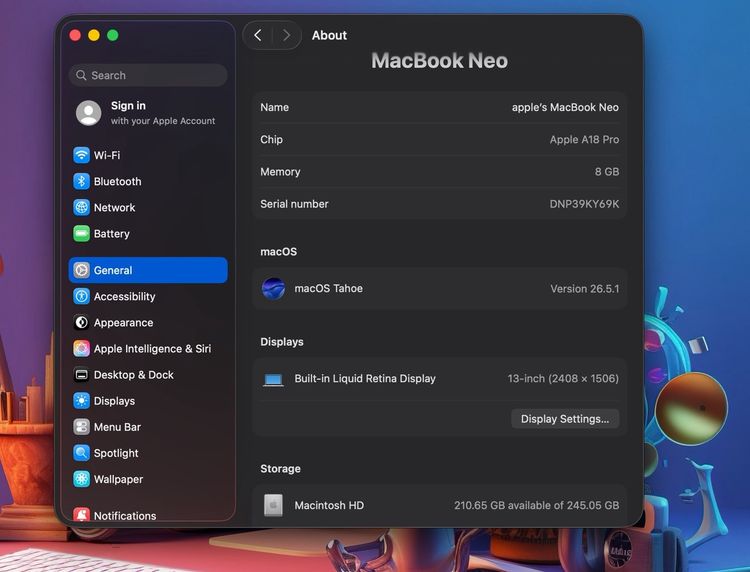Screen dimensions: 750x572
Task: Click the Network globe icon
Action: [81, 208]
